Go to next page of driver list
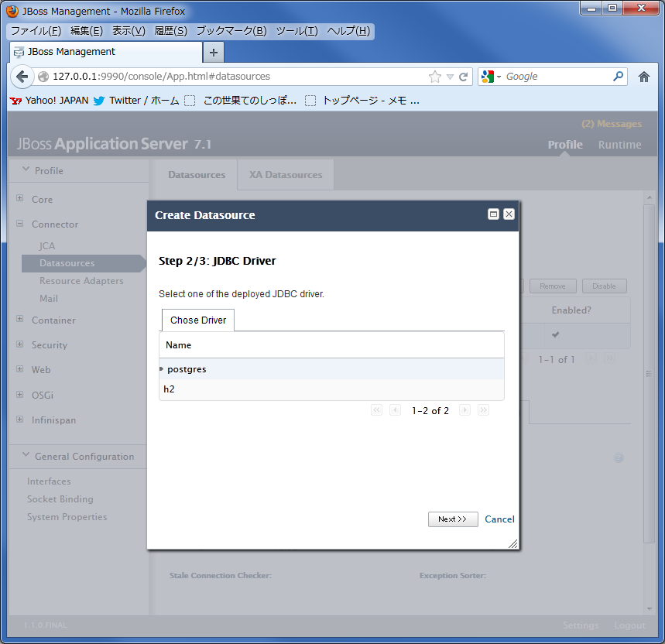 coord(464,410)
